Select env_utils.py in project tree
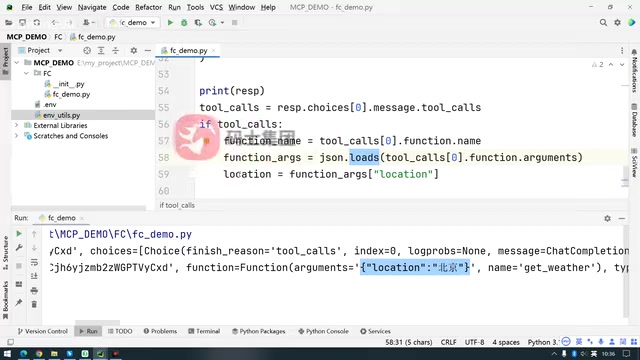This screenshot has width=640, height=360. click(x=61, y=115)
